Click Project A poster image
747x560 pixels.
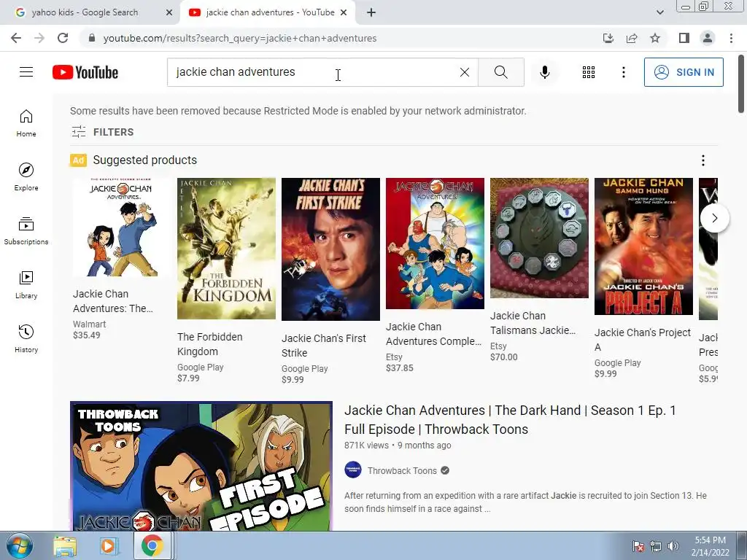point(643,246)
